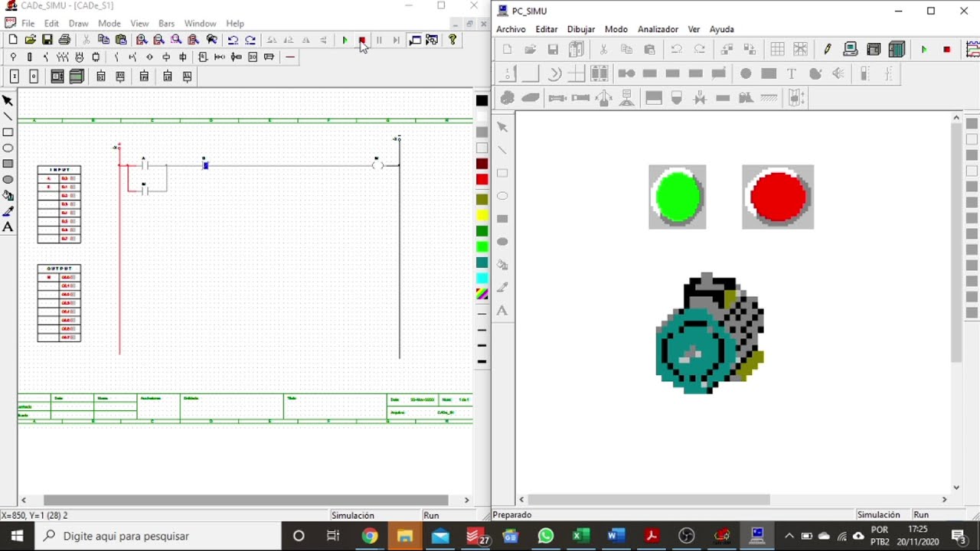
Task: Print the CADe_SIMU schematic
Action: pos(64,40)
